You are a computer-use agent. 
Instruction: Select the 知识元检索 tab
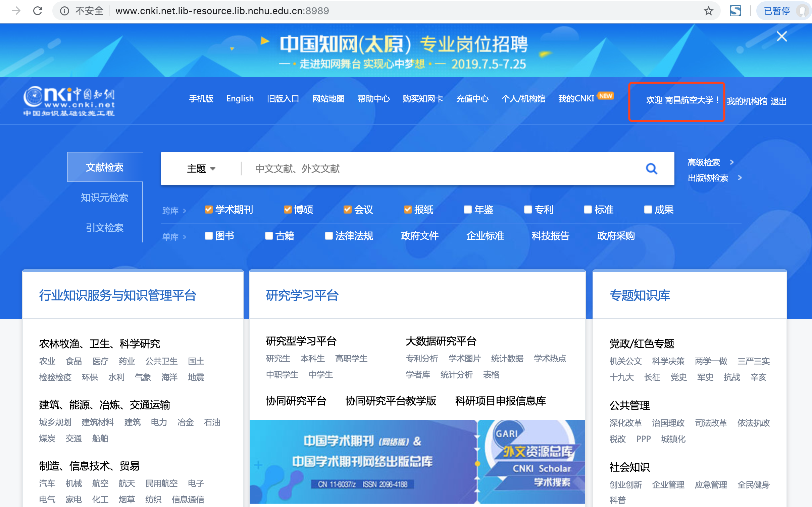tap(105, 197)
